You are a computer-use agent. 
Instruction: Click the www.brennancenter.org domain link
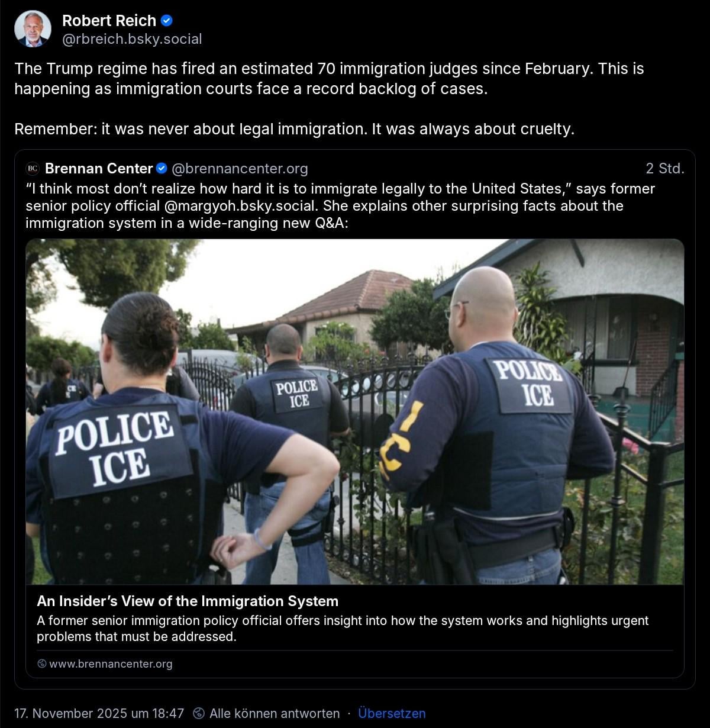111,663
